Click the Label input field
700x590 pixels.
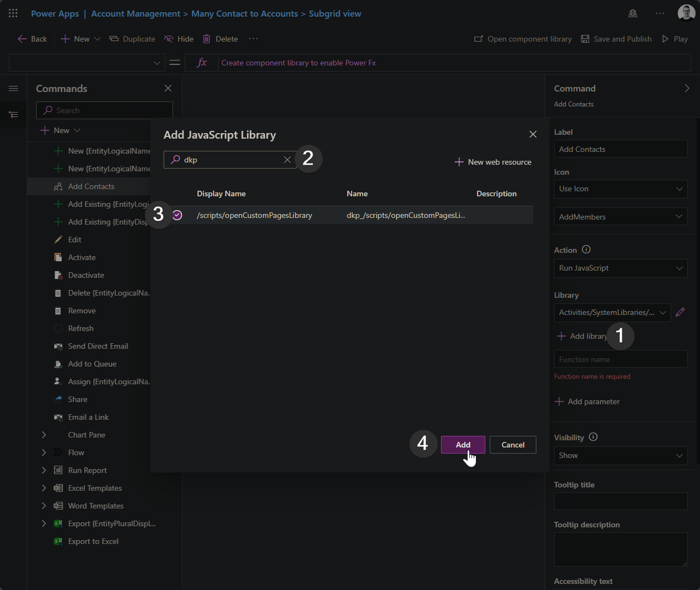621,149
